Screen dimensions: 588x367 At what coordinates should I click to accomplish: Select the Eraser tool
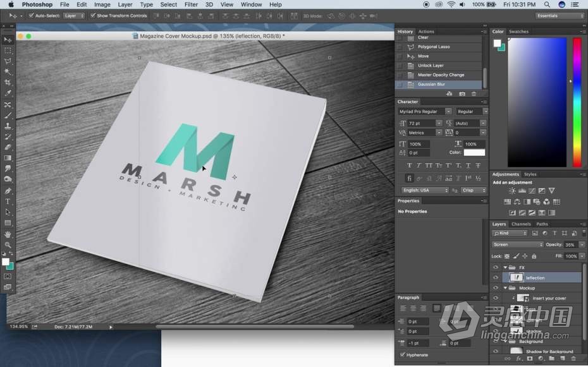pos(8,147)
